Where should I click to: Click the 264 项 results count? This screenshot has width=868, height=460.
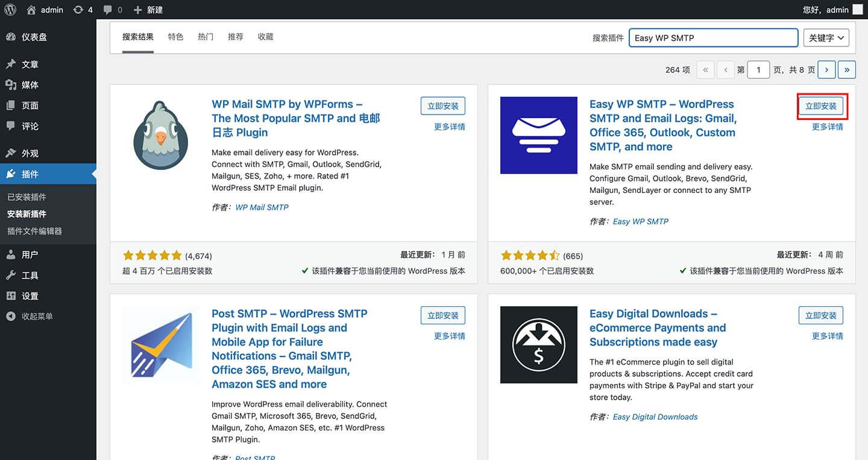coord(678,70)
